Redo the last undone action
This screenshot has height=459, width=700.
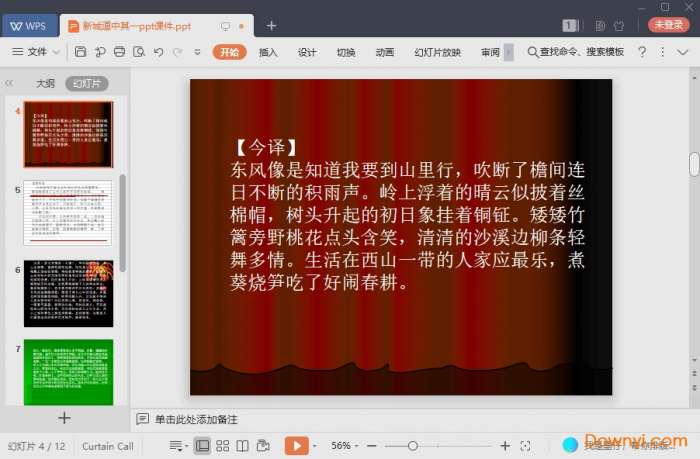tap(178, 52)
